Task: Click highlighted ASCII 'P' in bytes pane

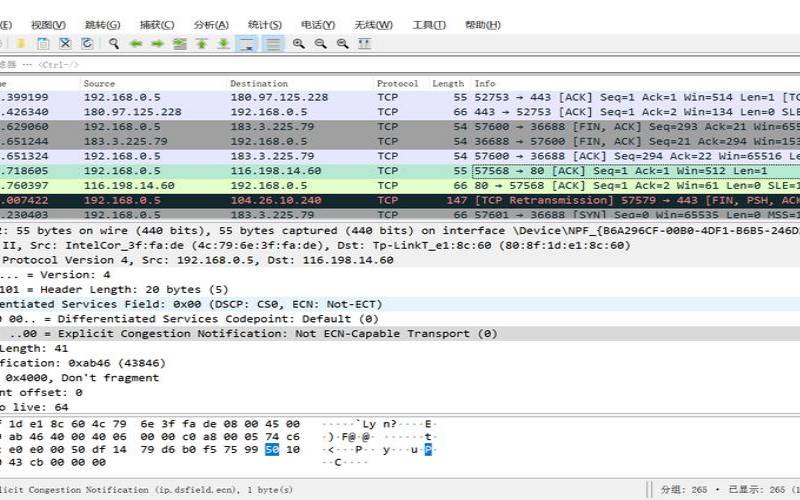Action: (428, 449)
